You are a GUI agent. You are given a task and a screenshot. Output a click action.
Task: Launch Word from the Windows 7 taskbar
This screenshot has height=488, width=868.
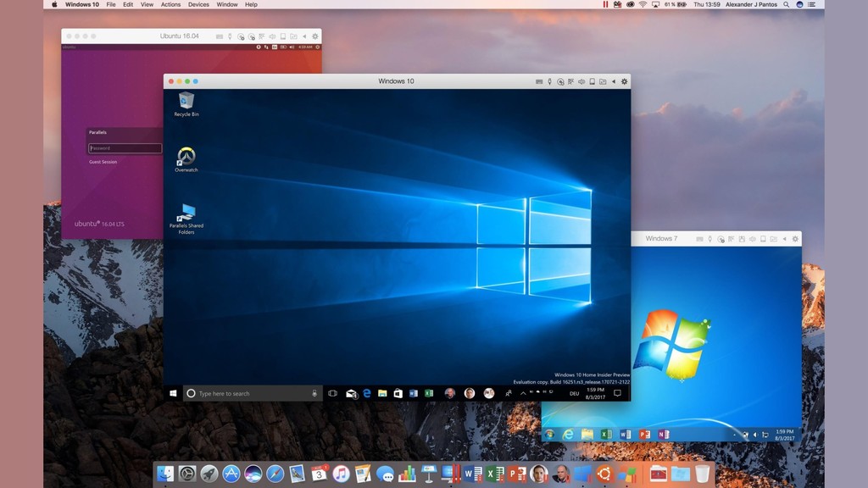coord(625,435)
